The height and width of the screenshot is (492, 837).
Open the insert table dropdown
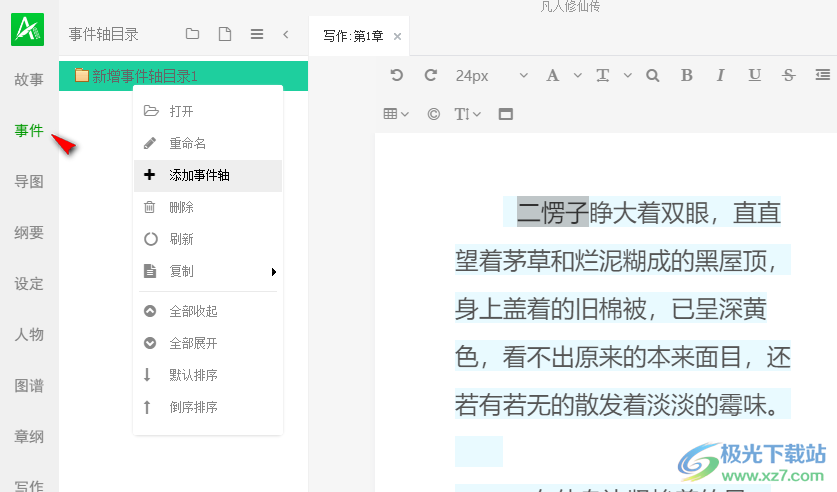pyautogui.click(x=396, y=114)
